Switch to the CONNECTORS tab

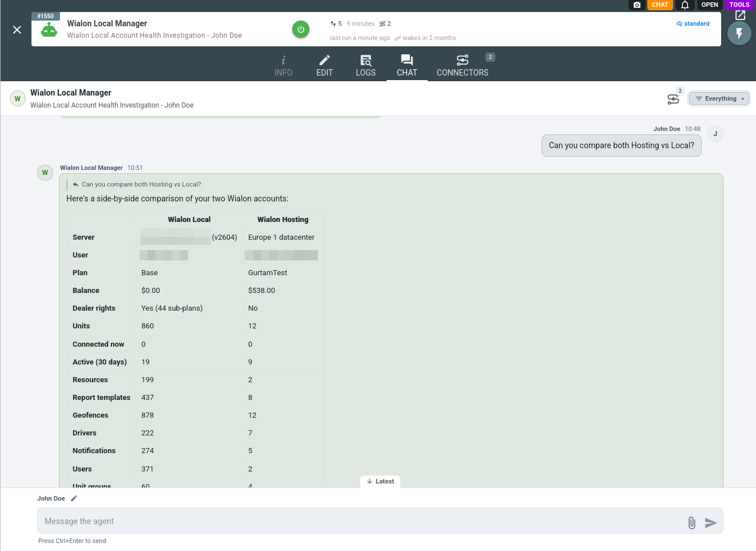463,66
